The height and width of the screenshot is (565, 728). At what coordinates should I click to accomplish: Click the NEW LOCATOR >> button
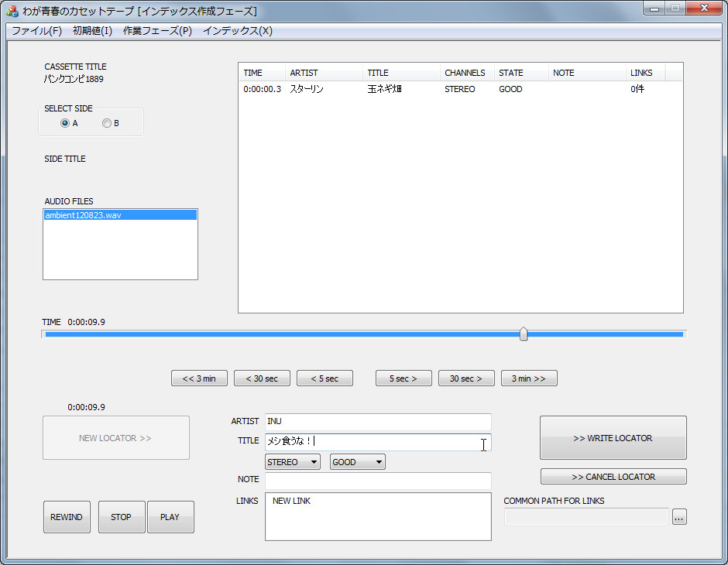[115, 438]
